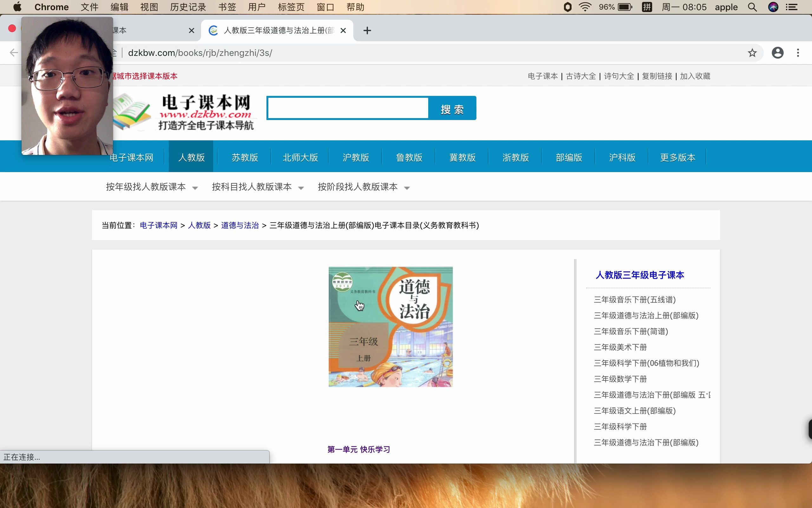Open the battery status icon
Image resolution: width=812 pixels, height=508 pixels.
point(625,7)
